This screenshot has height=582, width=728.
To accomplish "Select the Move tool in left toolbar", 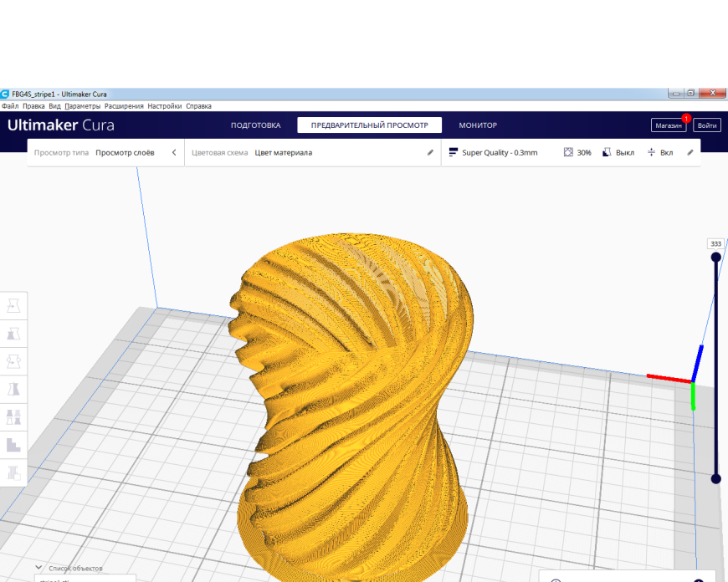I will click(13, 306).
